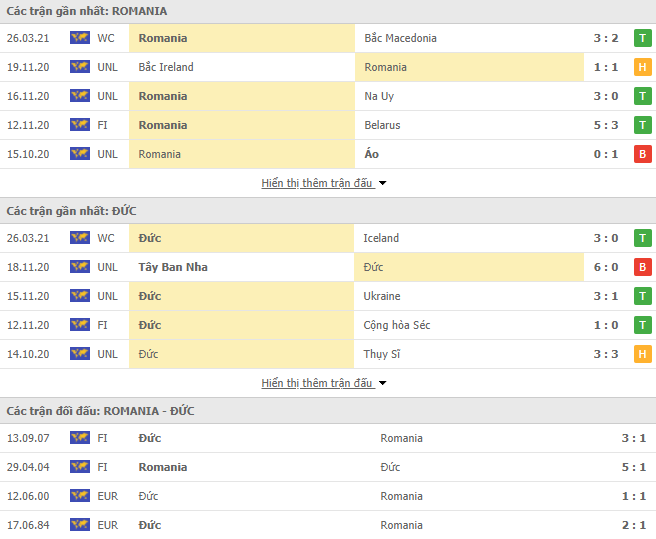Screen dimensions: 656x539
Task: Open 'Hiển thị thêm trận đấu' under Đức section
Action: pos(316,383)
